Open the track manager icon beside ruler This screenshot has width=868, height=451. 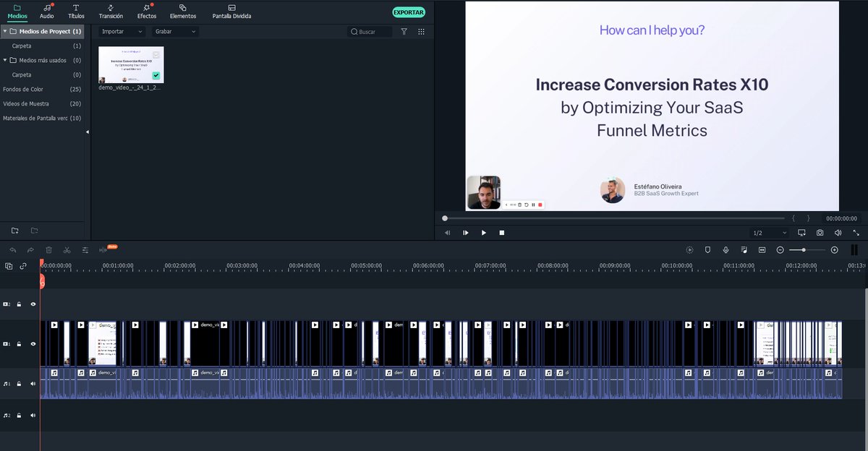(x=9, y=266)
